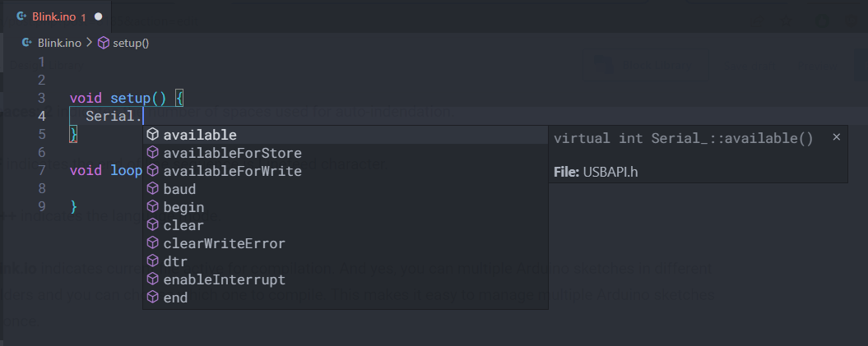Image resolution: width=868 pixels, height=346 pixels.
Task: Click method icon beside 'end'
Action: click(x=152, y=297)
